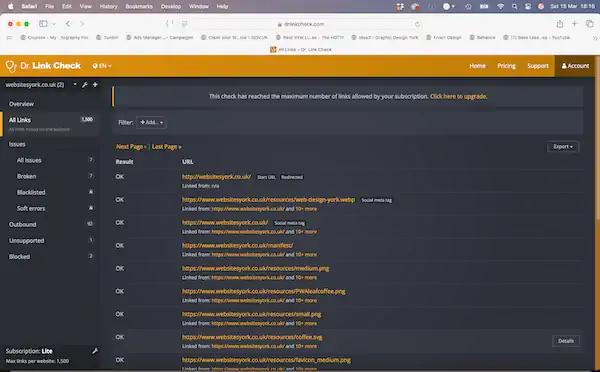This screenshot has width=600, height=372.
Task: Open the resources/coffee.svg link
Action: (x=252, y=337)
